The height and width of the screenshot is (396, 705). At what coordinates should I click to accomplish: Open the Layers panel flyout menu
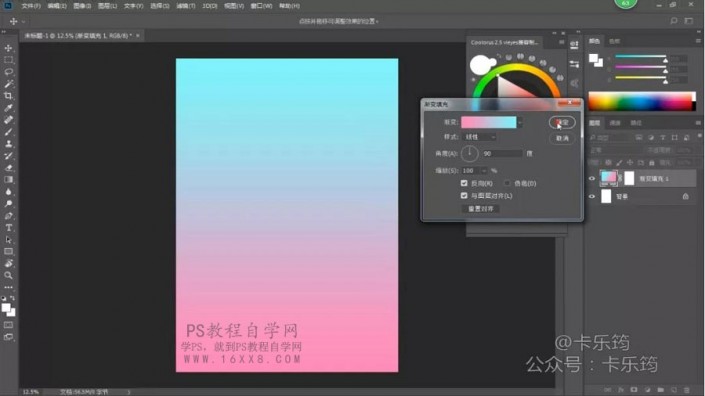[698, 123]
